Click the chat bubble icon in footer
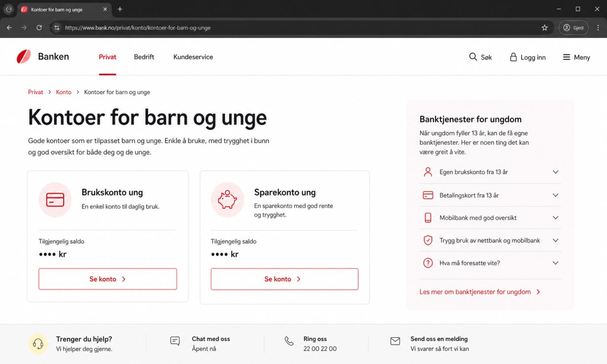The image size is (607, 364). pos(175,341)
